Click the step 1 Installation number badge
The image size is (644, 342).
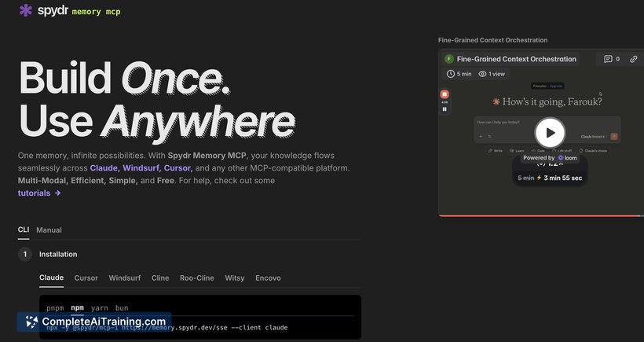click(25, 254)
